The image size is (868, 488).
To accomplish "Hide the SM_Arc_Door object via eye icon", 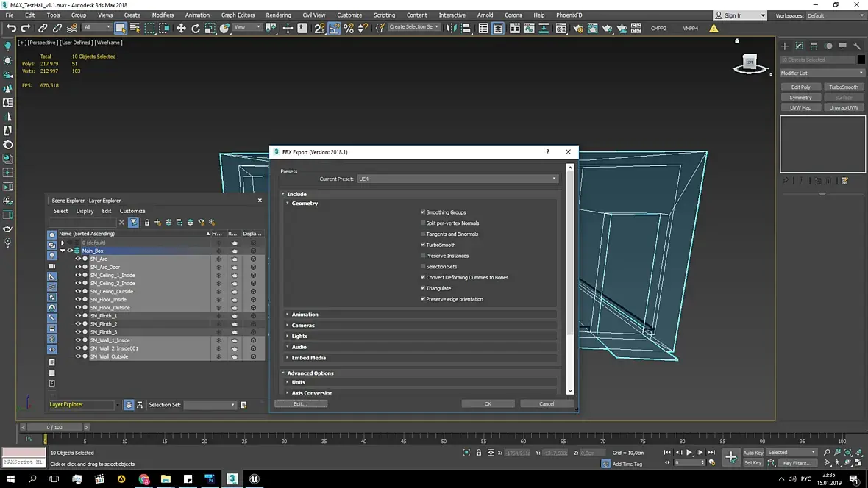I will pos(78,267).
